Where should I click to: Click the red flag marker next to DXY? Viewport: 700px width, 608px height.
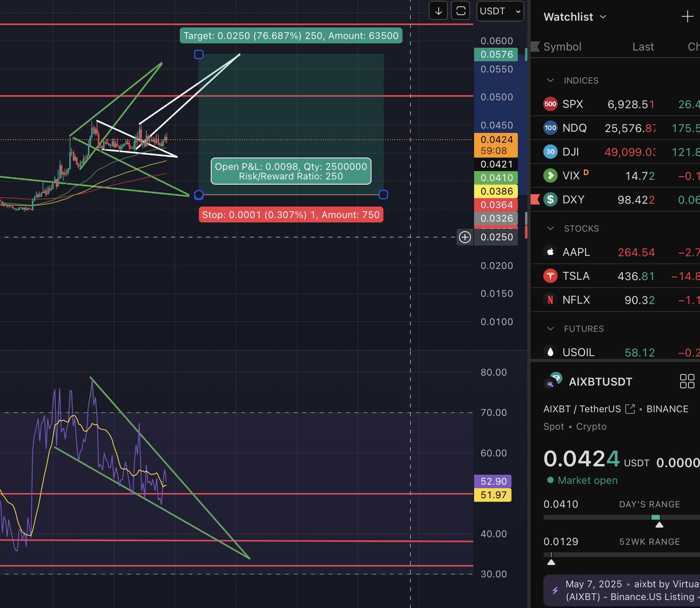coord(535,199)
